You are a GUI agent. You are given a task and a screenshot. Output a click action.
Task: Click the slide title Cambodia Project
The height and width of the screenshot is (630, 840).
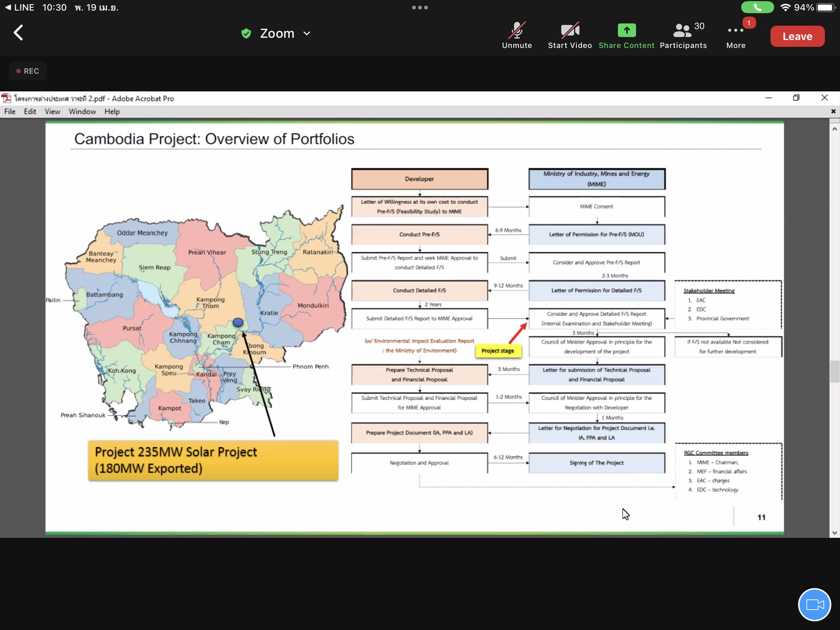pyautogui.click(x=214, y=139)
